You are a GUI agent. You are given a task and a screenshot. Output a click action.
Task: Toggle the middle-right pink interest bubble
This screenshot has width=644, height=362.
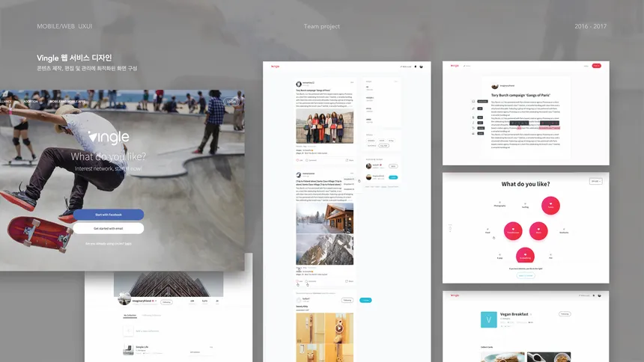click(x=538, y=230)
